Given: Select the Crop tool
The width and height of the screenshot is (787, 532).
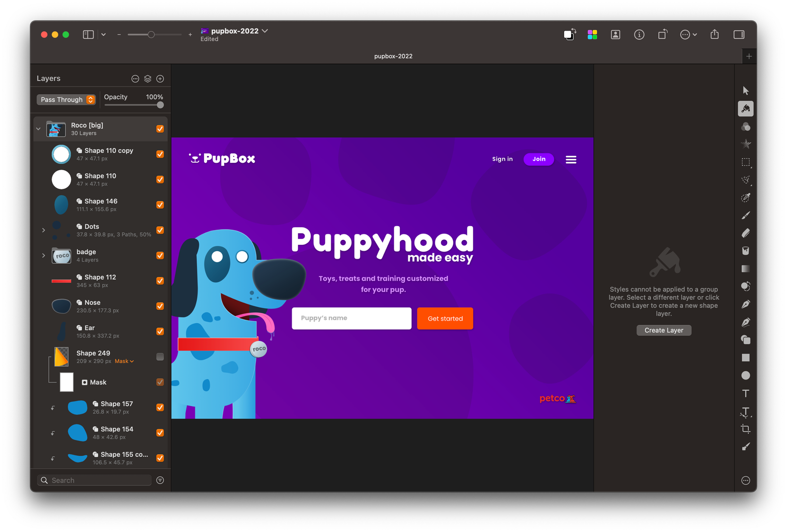Looking at the screenshot, I should tap(746, 429).
